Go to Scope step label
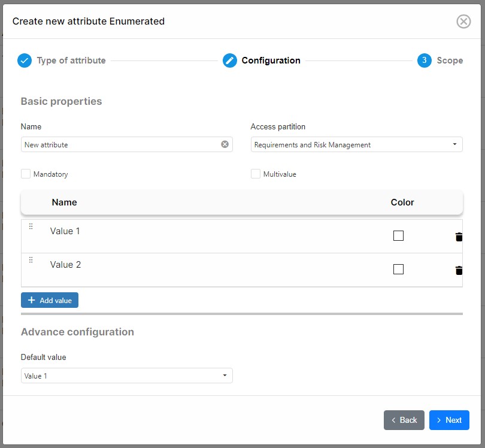The height and width of the screenshot is (448, 485). coord(450,60)
